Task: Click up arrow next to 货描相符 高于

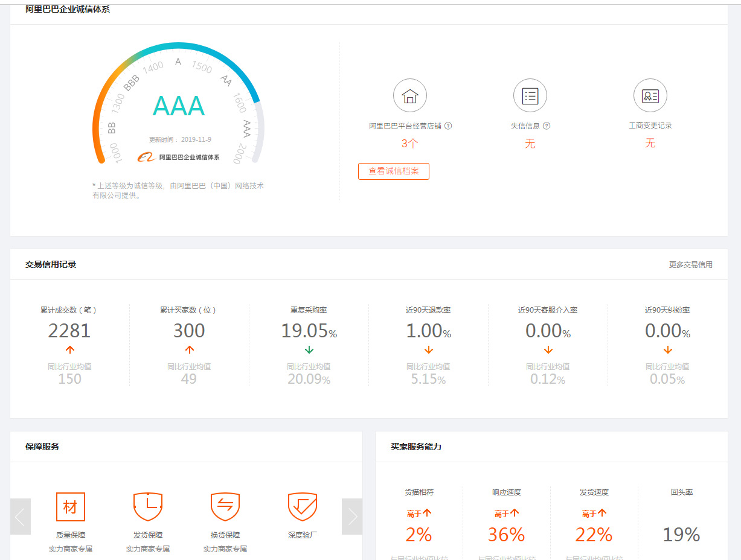Action: pyautogui.click(x=427, y=513)
